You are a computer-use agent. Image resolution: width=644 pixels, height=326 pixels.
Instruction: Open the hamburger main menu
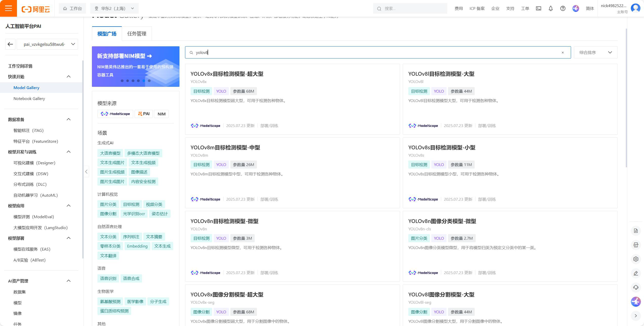pos(8,8)
